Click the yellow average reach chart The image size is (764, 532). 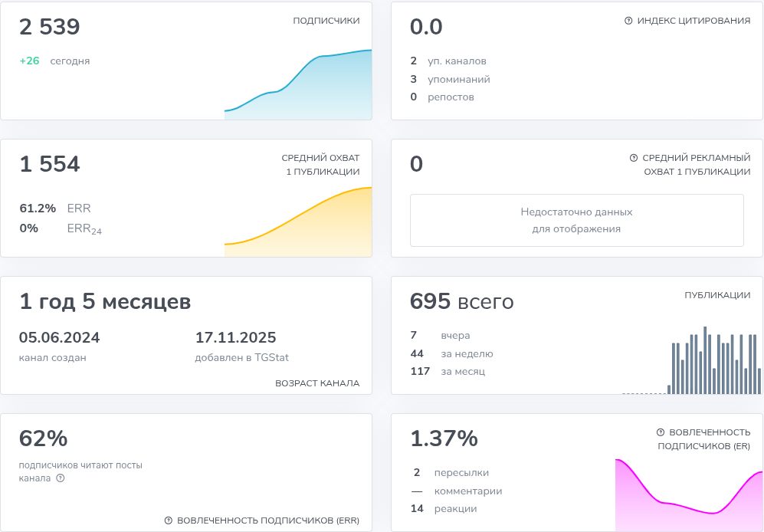[x=298, y=222]
